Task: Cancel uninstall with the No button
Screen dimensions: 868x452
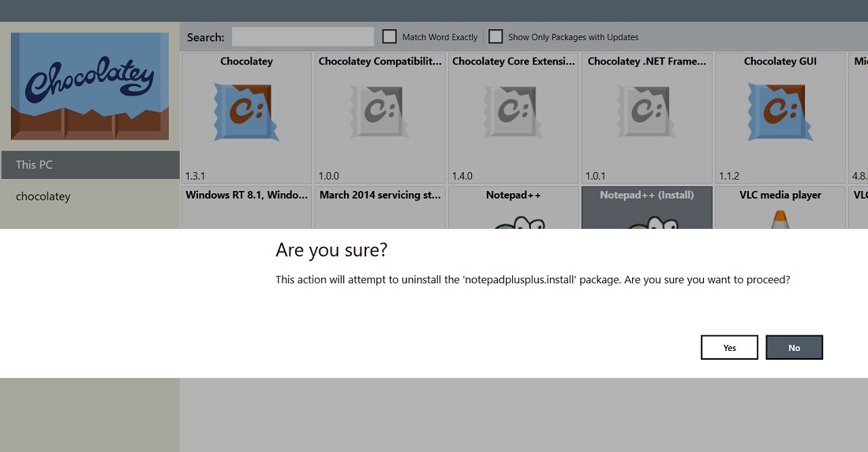Action: pos(794,347)
